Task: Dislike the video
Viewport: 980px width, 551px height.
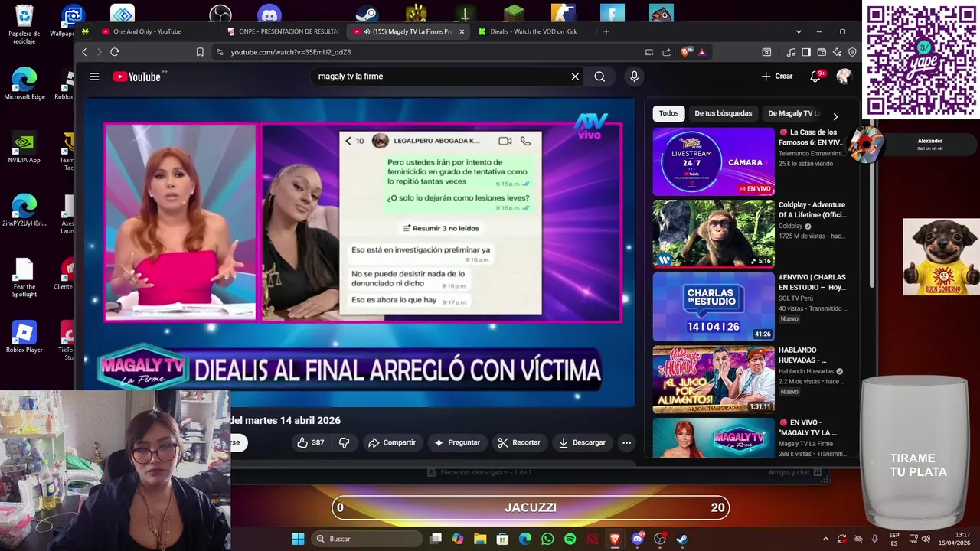Action: click(x=344, y=442)
